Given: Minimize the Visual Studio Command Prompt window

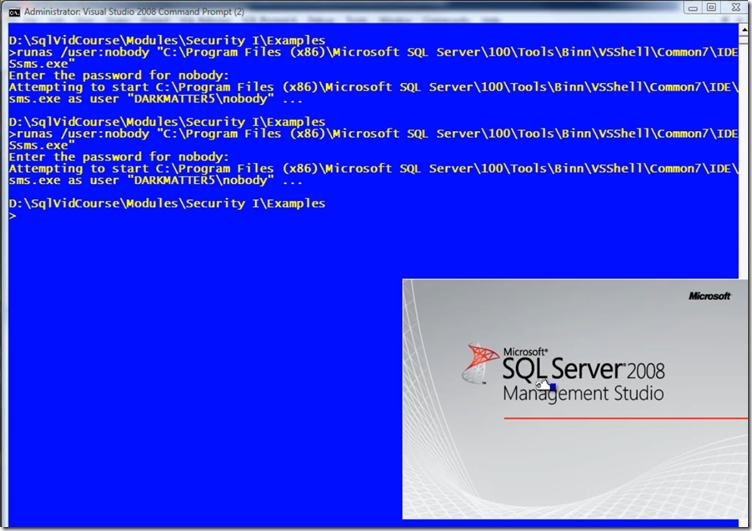Looking at the screenshot, I should pos(693,8).
